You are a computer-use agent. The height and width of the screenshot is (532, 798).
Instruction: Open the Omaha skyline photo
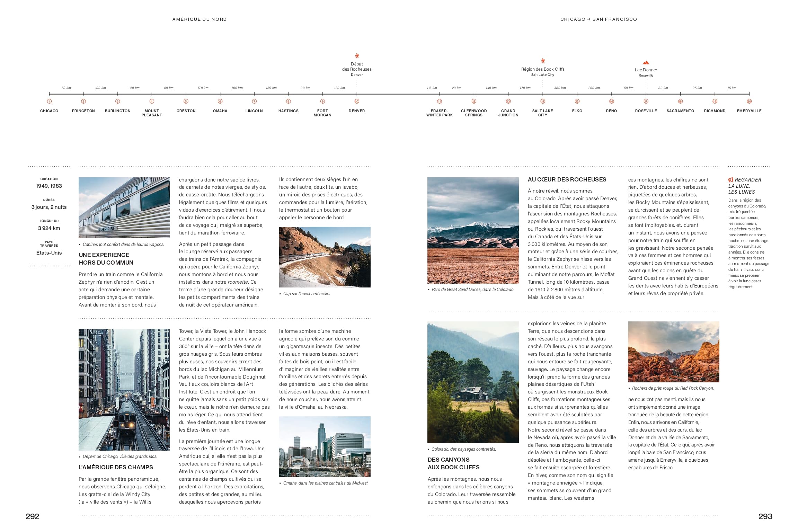pyautogui.click(x=325, y=446)
